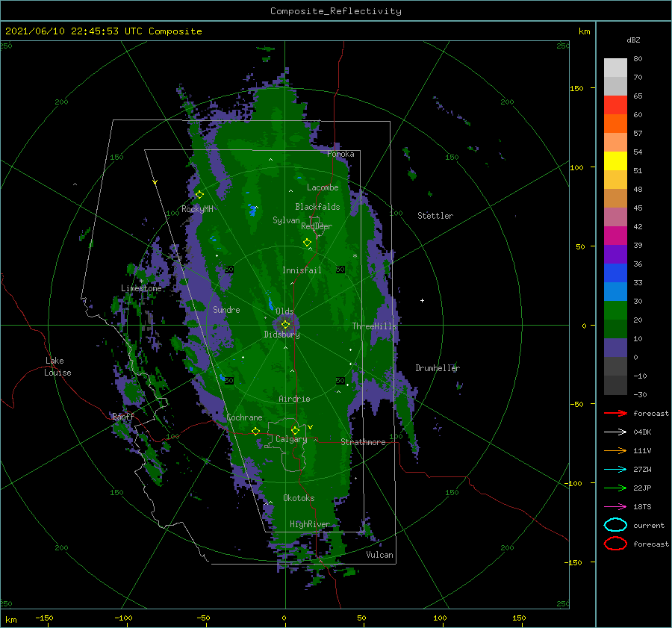Click the Banff label
Viewport: 672px width, 628px height.
click(123, 417)
